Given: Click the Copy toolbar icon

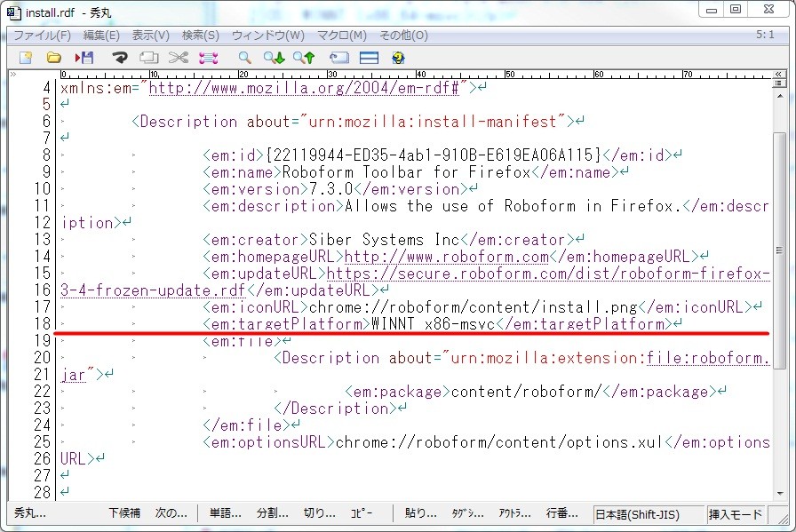Looking at the screenshot, I should click(x=148, y=58).
